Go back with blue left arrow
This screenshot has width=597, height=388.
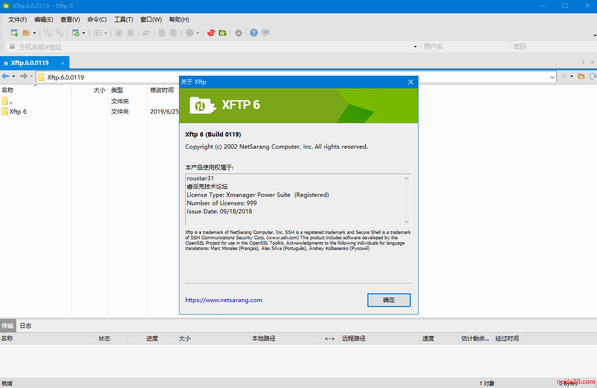click(5, 77)
